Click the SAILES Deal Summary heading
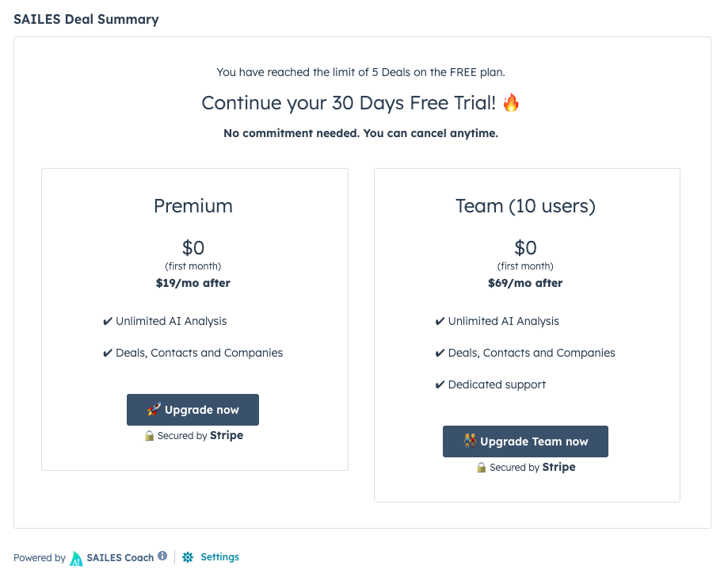 [x=86, y=19]
